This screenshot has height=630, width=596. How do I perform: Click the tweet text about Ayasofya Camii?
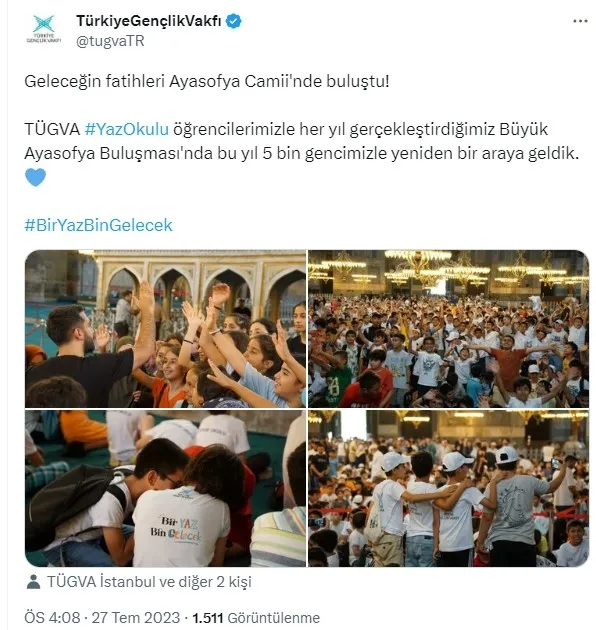click(207, 82)
